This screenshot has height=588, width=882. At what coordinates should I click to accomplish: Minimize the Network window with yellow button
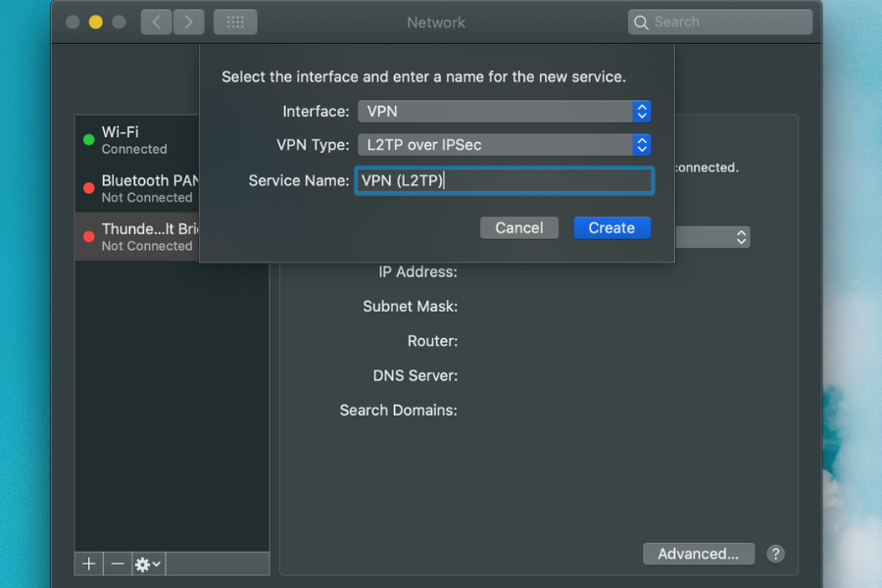pyautogui.click(x=96, y=22)
